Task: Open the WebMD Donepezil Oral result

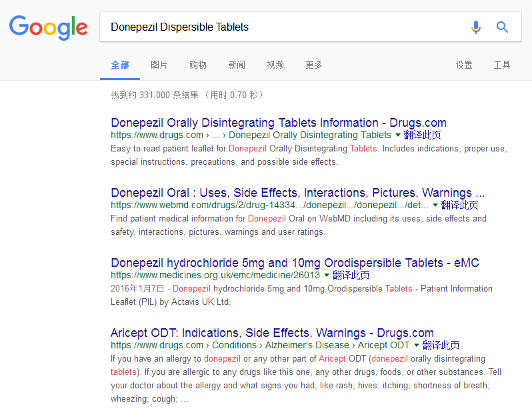Action: [x=297, y=193]
